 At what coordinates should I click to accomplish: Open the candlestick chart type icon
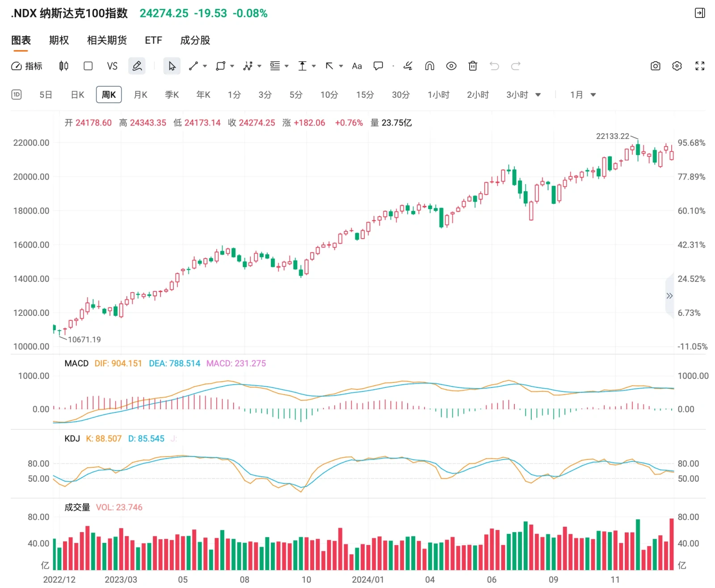pyautogui.click(x=64, y=66)
